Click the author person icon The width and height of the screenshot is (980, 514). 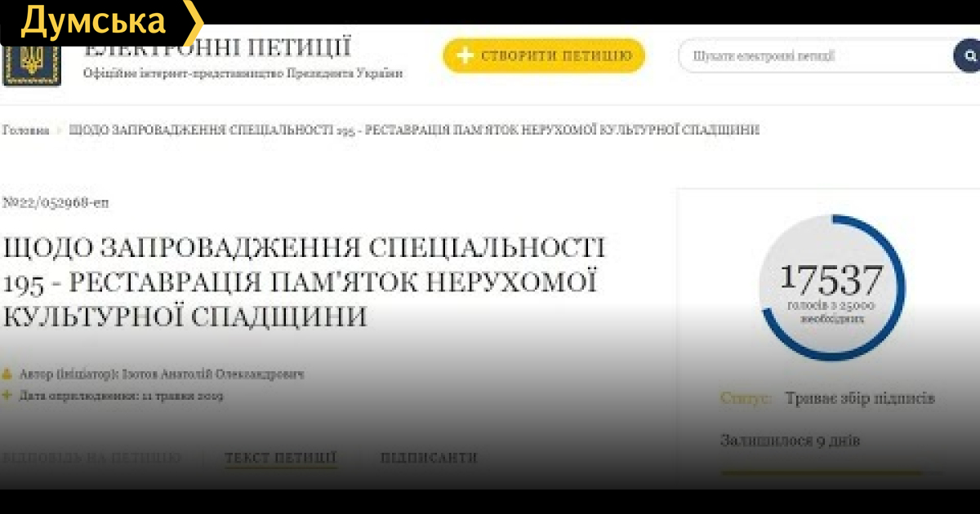7,374
